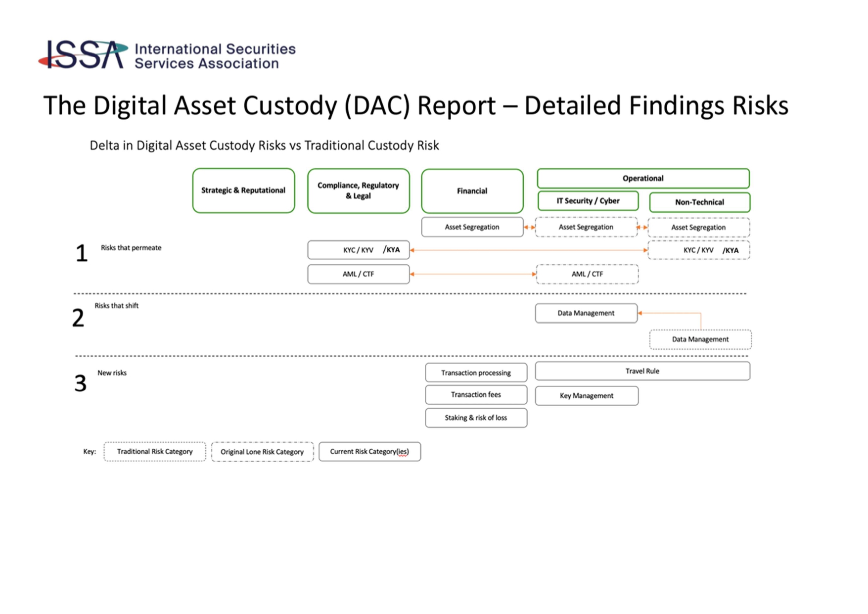Click the dashed AML / CTF box under IT Security
This screenshot has width=868, height=614.
(587, 274)
